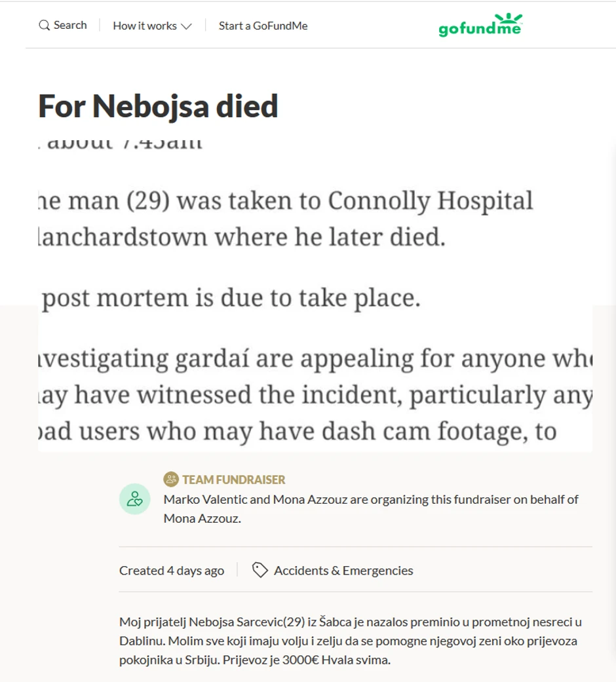Select the TEAM FUNDRAISER label
Image resolution: width=616 pixels, height=682 pixels.
click(x=234, y=480)
